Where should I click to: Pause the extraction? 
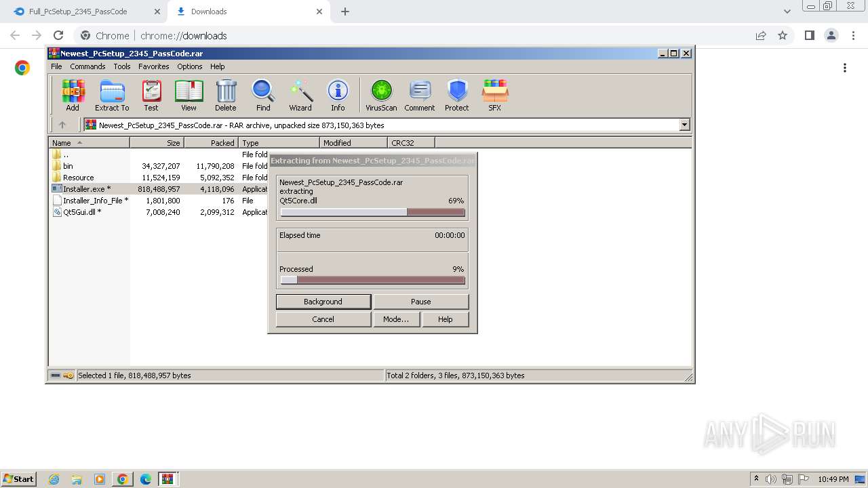(421, 302)
